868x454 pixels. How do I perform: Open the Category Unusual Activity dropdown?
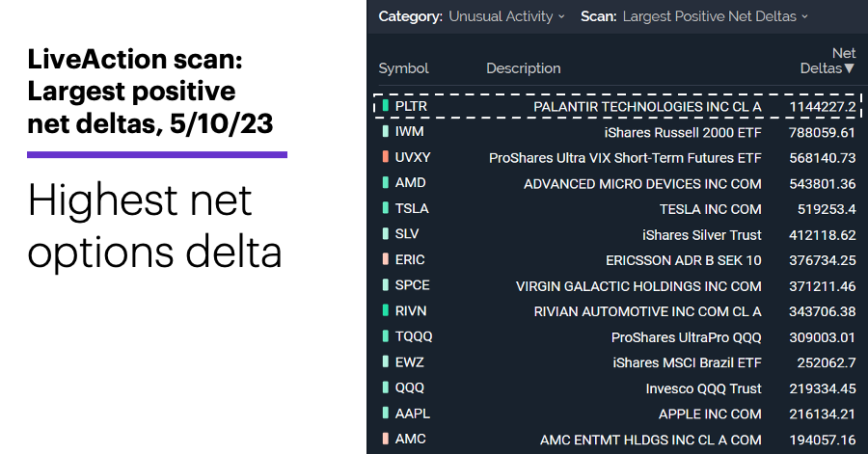tap(506, 16)
